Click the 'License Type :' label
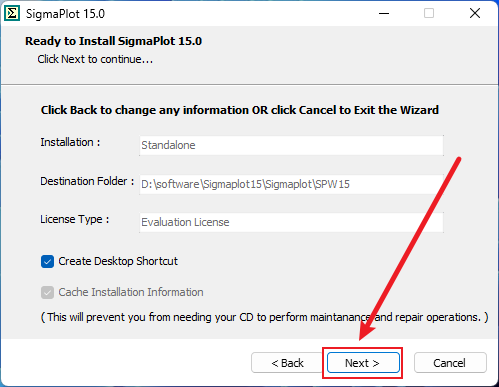Screen dimensions: 499x387 [75, 219]
